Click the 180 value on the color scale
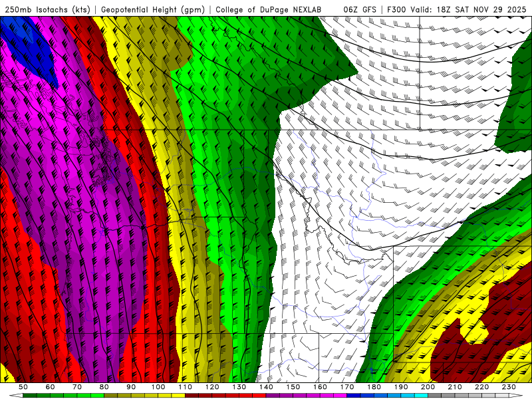532x399 pixels. point(374,387)
